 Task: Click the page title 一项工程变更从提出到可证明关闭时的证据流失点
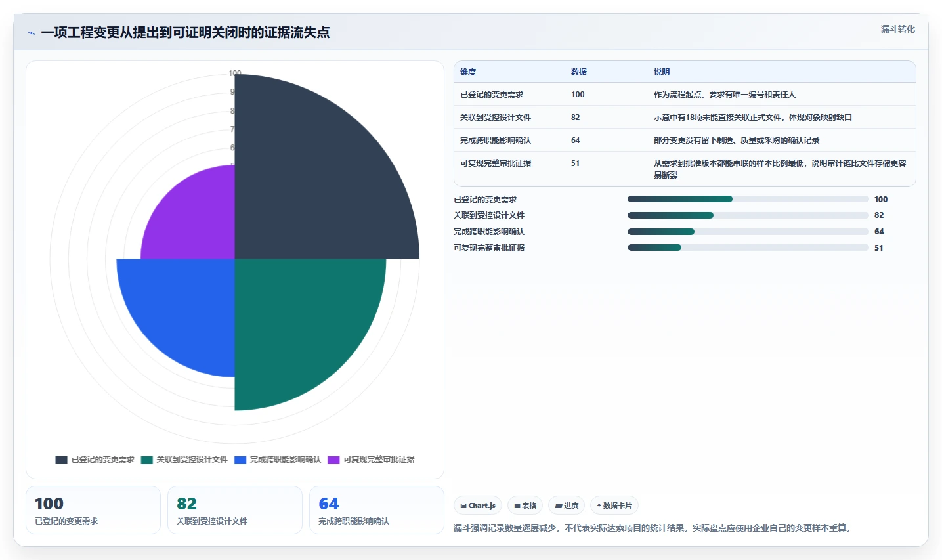[x=185, y=33]
